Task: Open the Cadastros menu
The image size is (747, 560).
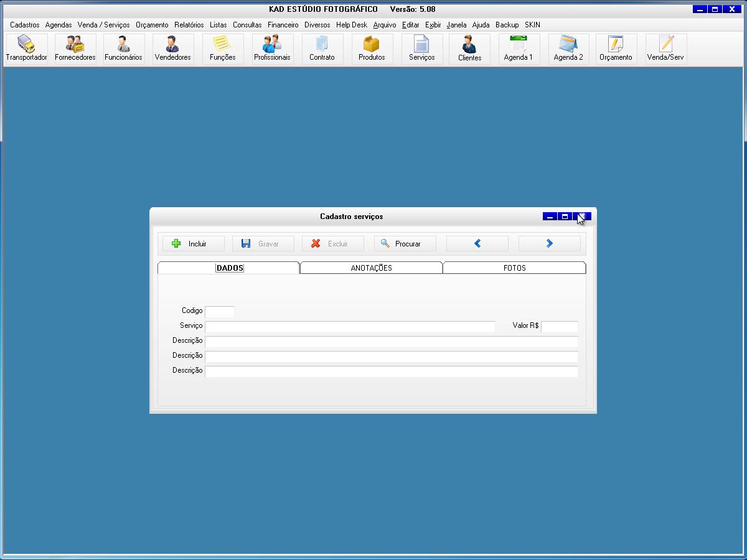Action: pyautogui.click(x=25, y=25)
